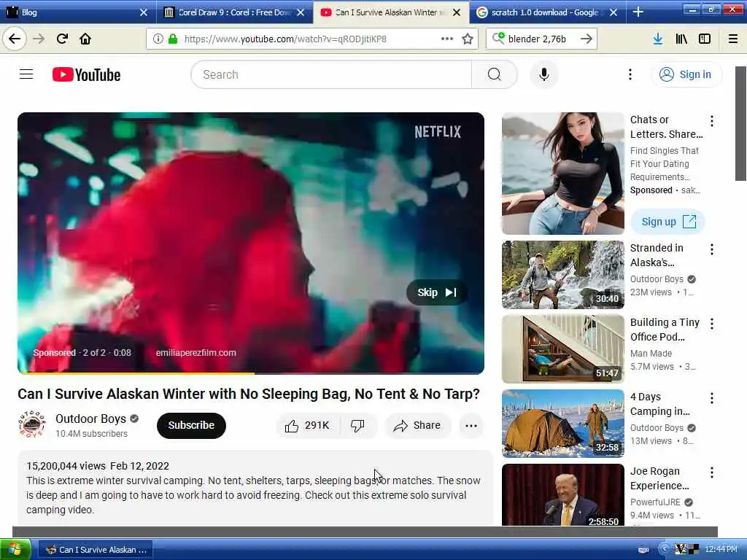
Task: Like the video with thumbs up 291K
Action: pos(308,425)
